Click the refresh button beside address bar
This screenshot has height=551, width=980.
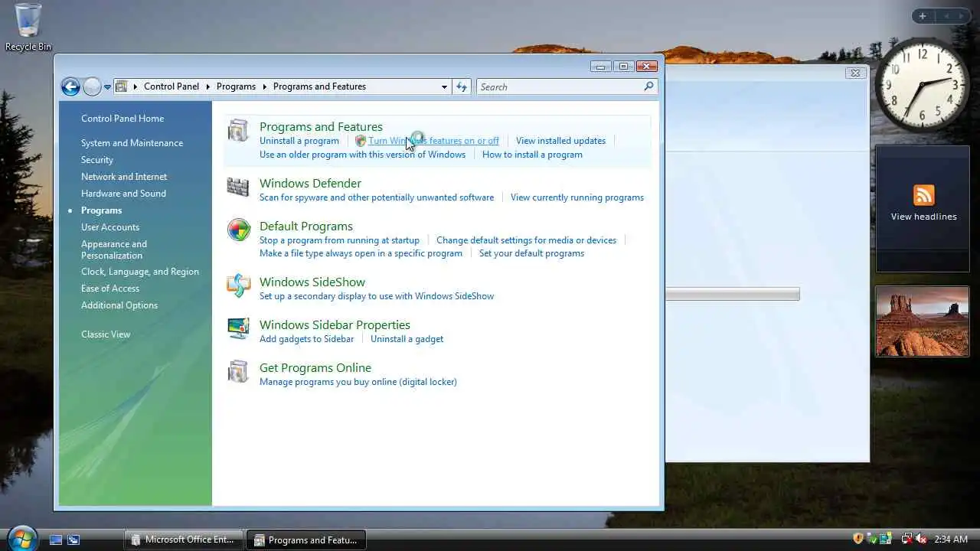tap(462, 86)
